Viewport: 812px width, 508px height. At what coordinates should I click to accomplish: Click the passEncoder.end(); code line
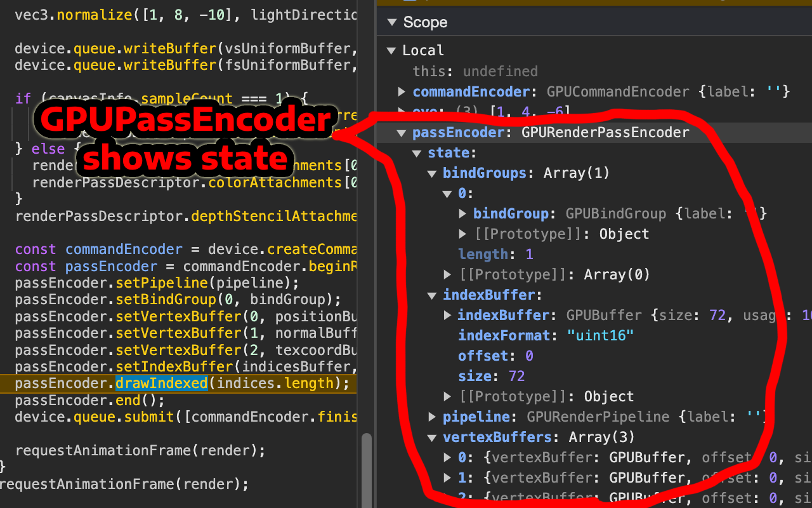click(x=90, y=401)
